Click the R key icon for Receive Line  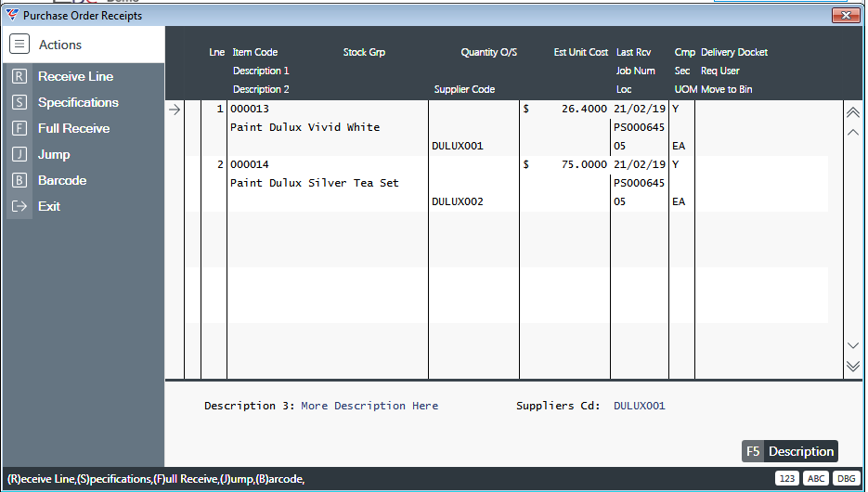tap(19, 76)
